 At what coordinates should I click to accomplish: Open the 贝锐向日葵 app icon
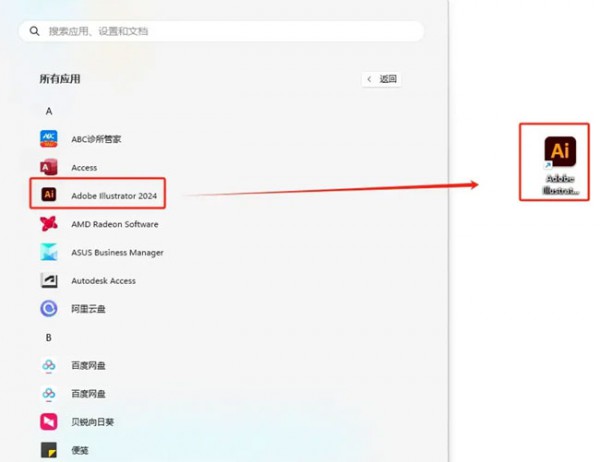click(49, 422)
